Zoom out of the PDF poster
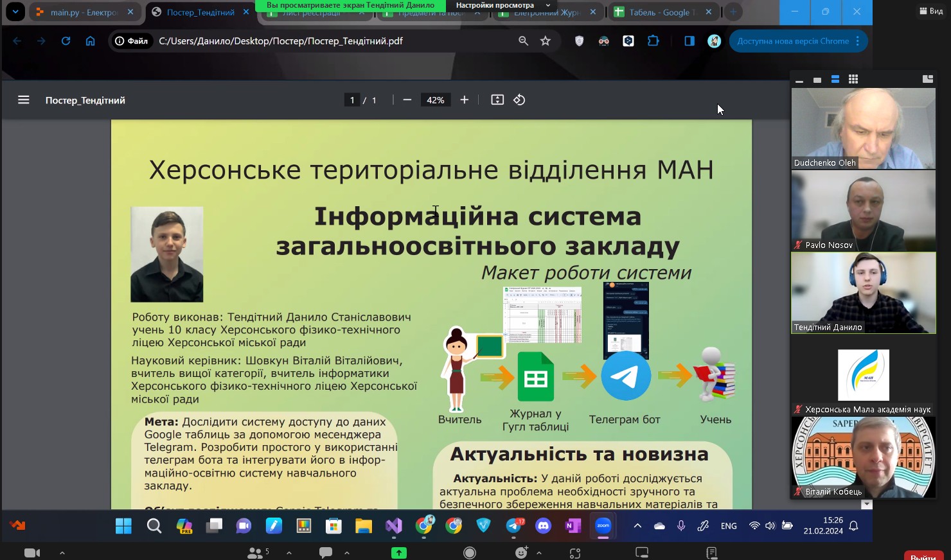The width and height of the screenshot is (951, 560). (x=407, y=100)
